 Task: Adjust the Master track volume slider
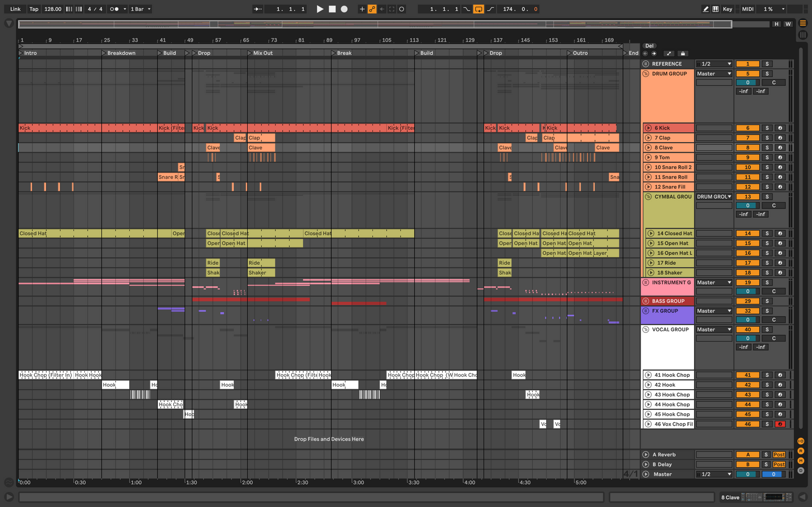point(747,474)
